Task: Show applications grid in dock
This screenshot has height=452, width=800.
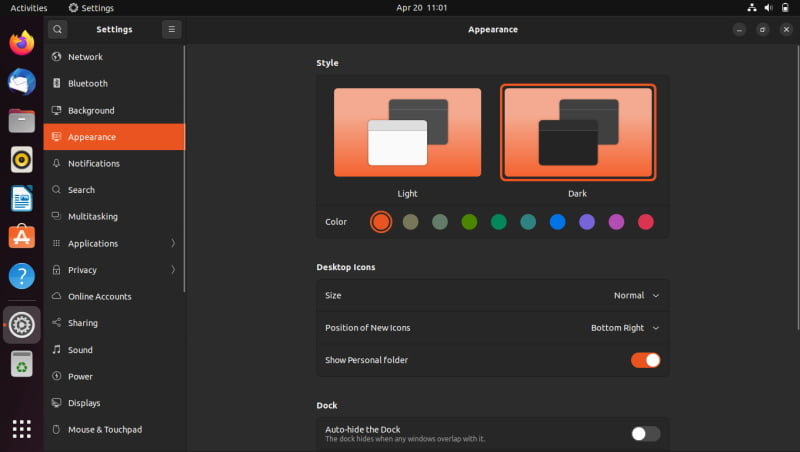Action: pos(21,429)
